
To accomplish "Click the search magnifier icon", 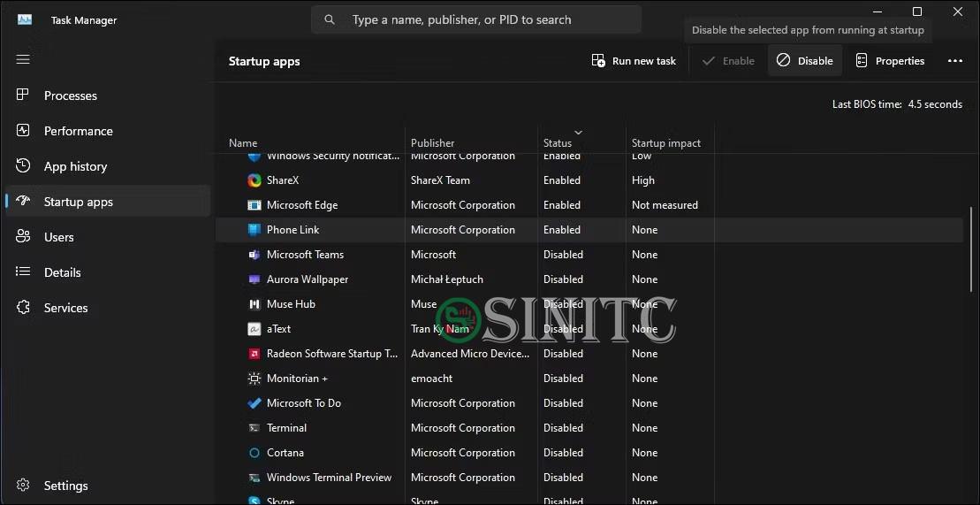I will pyautogui.click(x=330, y=20).
